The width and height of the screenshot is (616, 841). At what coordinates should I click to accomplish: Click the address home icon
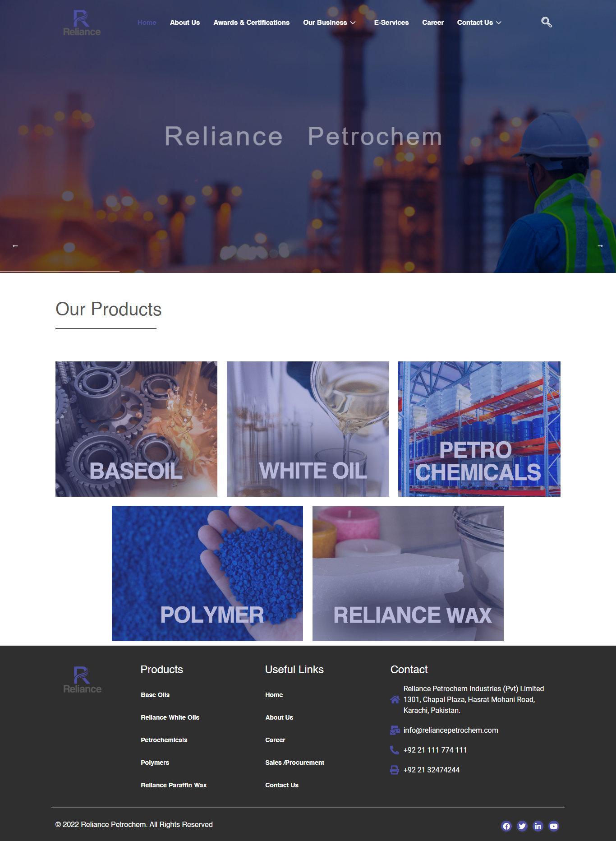(x=395, y=699)
